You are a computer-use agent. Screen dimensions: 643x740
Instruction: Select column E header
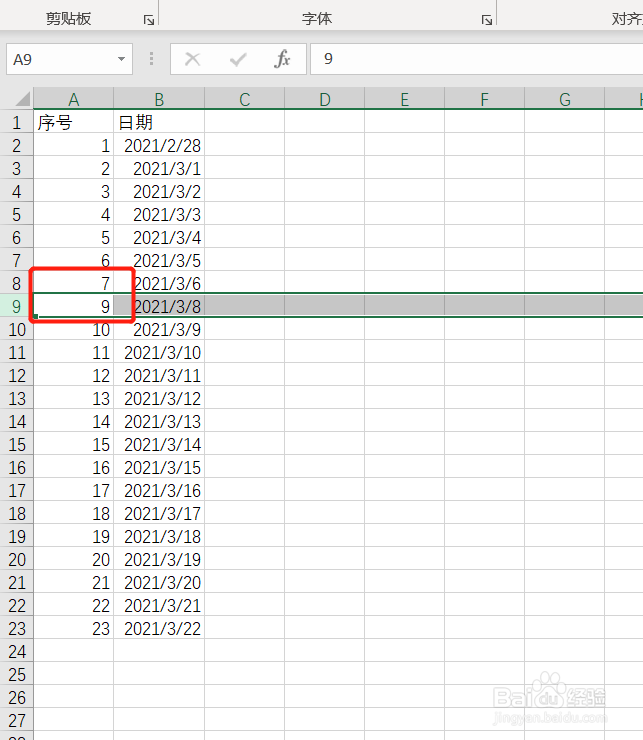(x=405, y=99)
